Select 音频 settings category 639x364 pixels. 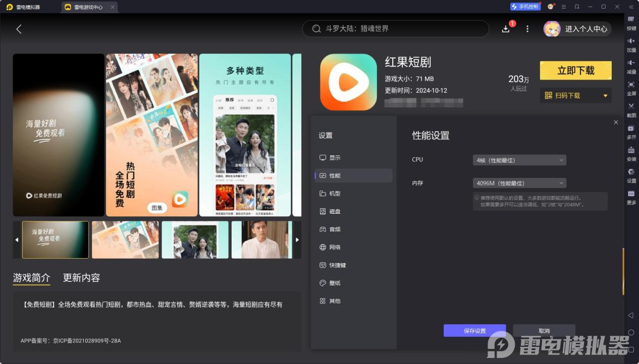tap(353, 229)
